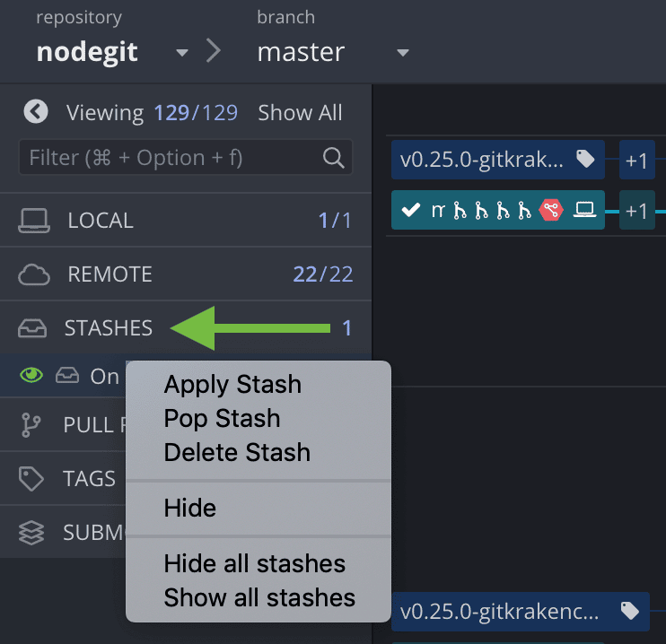
Task: Open the nodegit repository dropdown
Action: [x=182, y=53]
